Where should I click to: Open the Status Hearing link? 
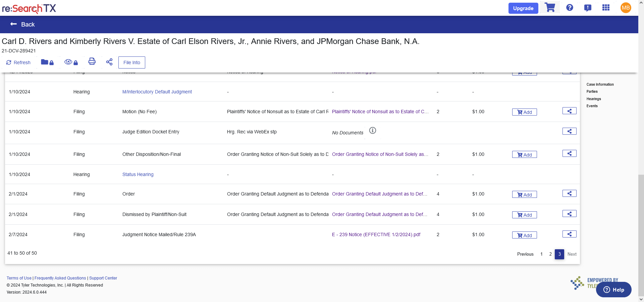[138, 174]
